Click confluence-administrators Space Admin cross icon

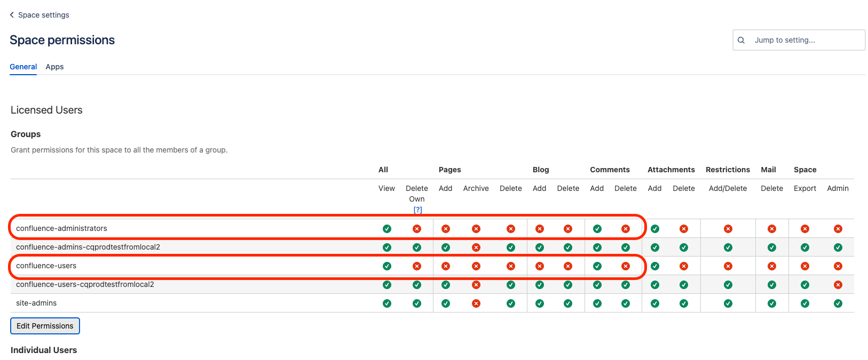click(x=838, y=229)
